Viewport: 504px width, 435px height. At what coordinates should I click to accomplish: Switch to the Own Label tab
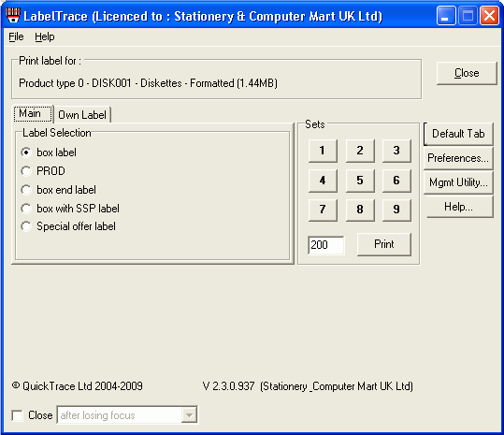point(82,115)
